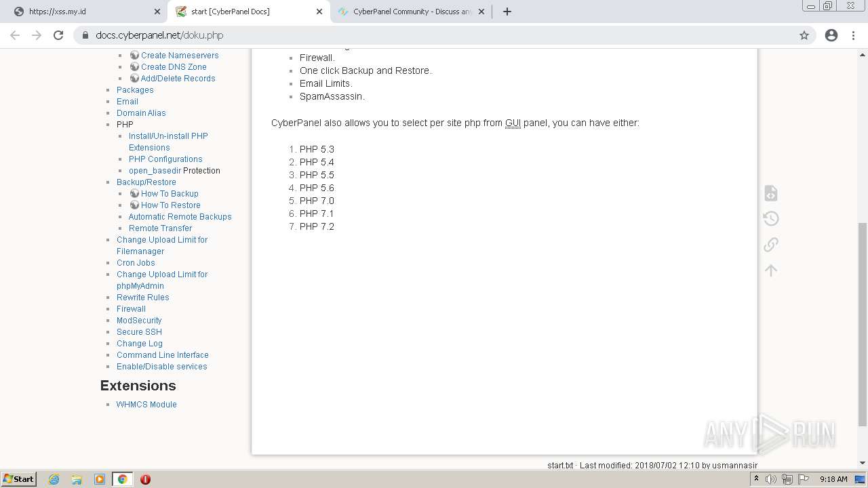Open the ModSecurity link
Viewport: 868px width, 488px height.
coord(139,320)
